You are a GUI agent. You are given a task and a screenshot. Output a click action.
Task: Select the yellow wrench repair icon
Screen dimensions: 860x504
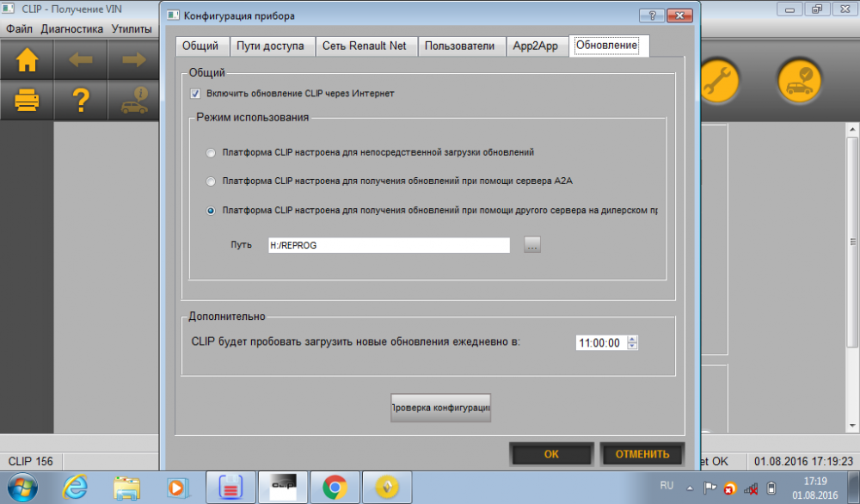[718, 81]
